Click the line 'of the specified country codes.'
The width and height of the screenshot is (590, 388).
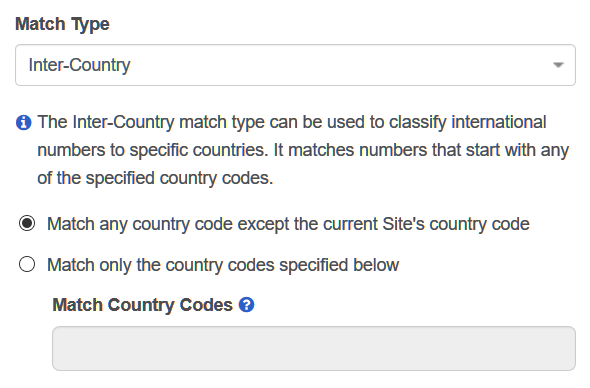tap(155, 178)
